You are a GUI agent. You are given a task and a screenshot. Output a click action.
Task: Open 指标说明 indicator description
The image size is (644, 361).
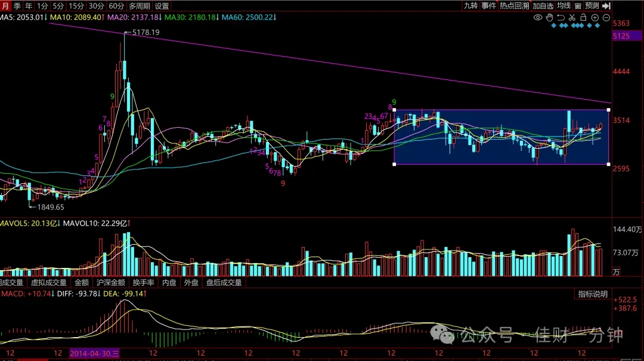593,294
